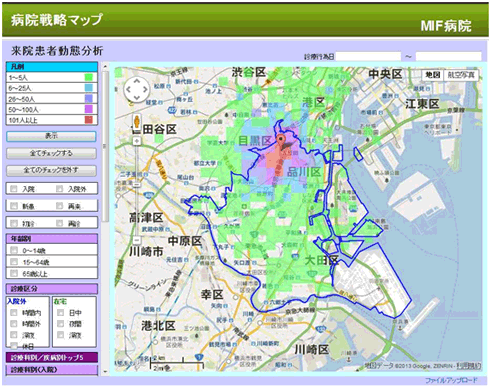Zoom out using the map minus button

137,240
